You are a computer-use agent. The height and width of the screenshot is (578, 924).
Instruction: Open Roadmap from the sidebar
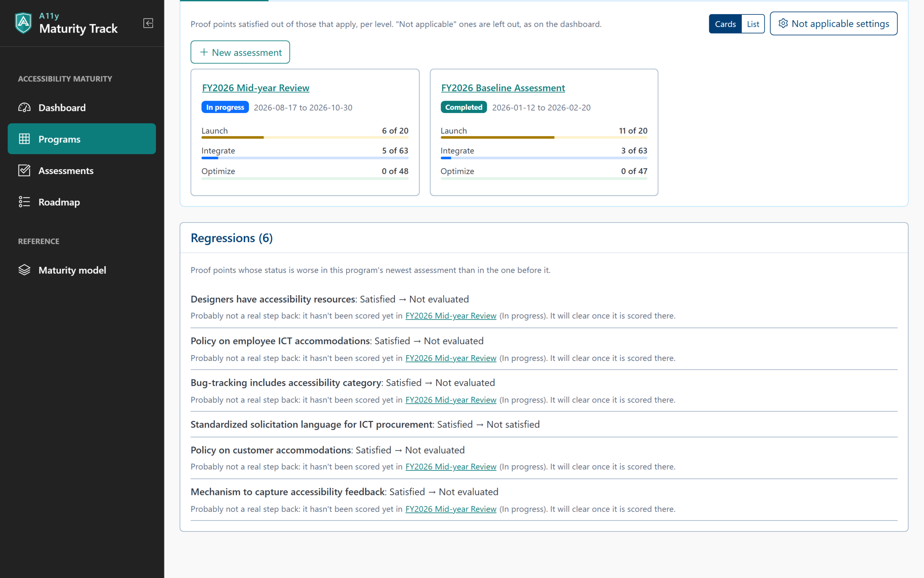pos(82,202)
